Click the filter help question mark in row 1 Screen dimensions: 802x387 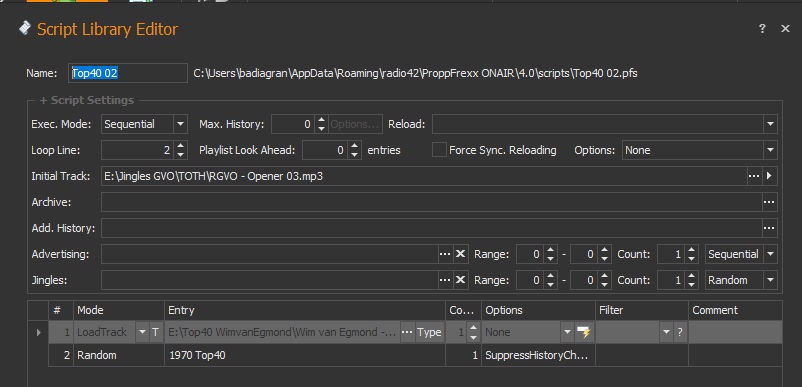(679, 332)
